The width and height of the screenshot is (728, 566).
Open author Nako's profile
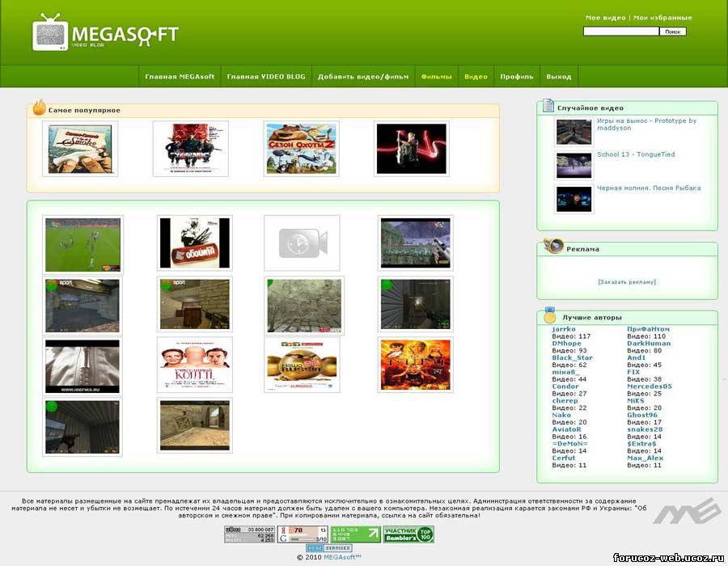(x=561, y=416)
